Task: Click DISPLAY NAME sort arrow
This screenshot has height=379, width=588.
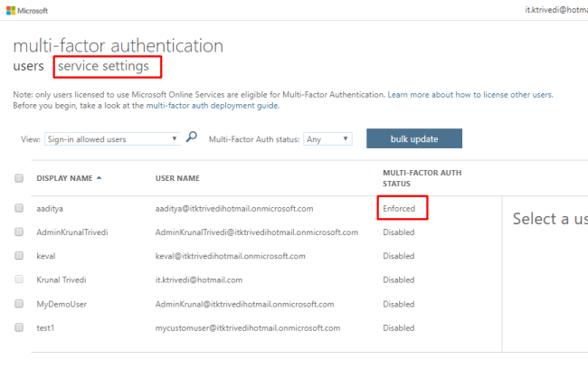Action: click(x=98, y=178)
